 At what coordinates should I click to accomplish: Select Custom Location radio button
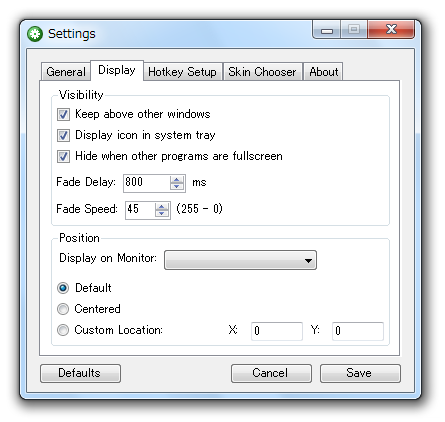point(63,330)
